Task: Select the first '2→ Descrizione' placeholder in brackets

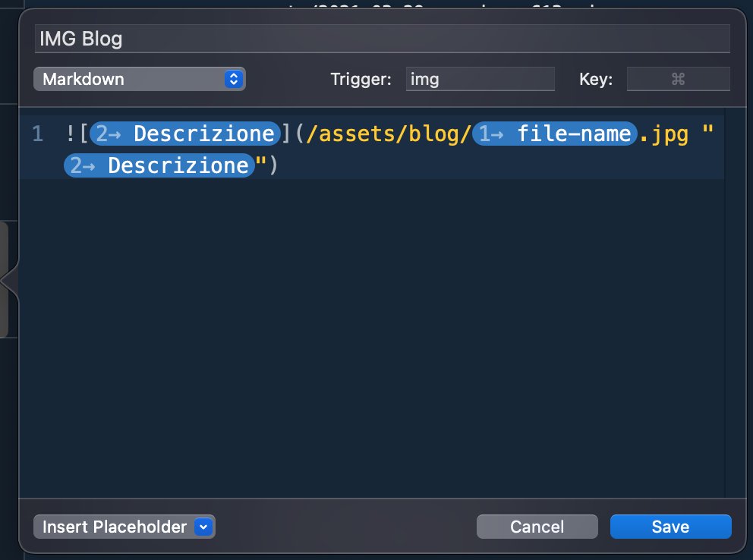Action: point(185,134)
